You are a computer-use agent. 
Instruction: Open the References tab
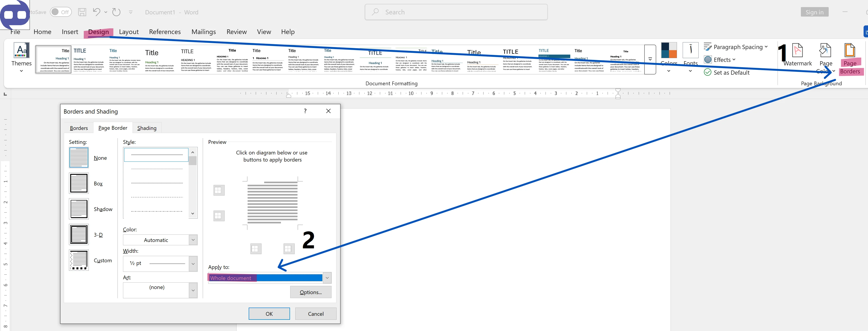(x=165, y=32)
